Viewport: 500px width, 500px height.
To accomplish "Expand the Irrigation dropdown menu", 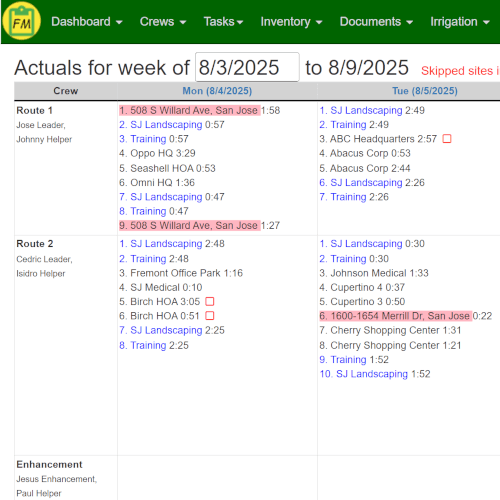I will coord(460,22).
